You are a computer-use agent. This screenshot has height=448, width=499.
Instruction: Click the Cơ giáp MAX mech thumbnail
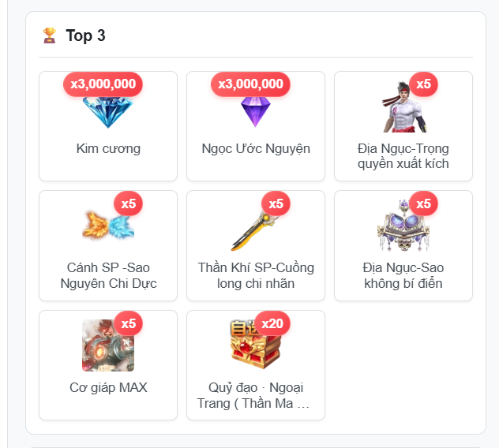[108, 345]
